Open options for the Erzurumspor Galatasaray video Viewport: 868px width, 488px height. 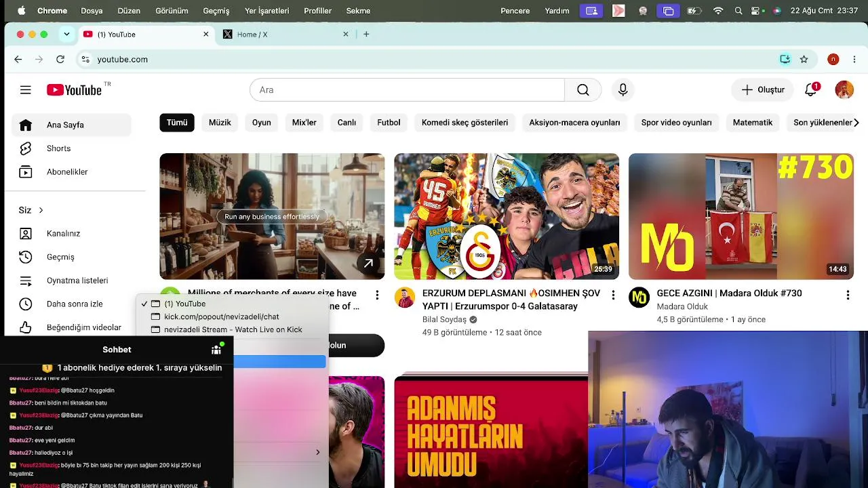click(613, 295)
